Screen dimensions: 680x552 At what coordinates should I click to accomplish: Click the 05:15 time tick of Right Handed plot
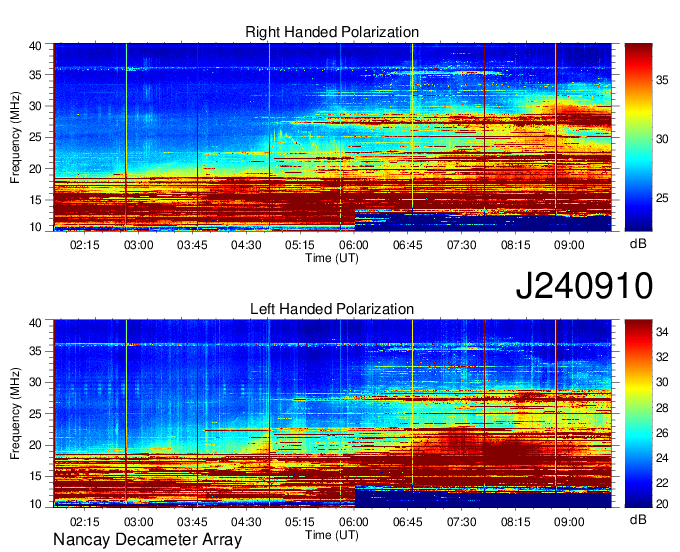coord(300,245)
